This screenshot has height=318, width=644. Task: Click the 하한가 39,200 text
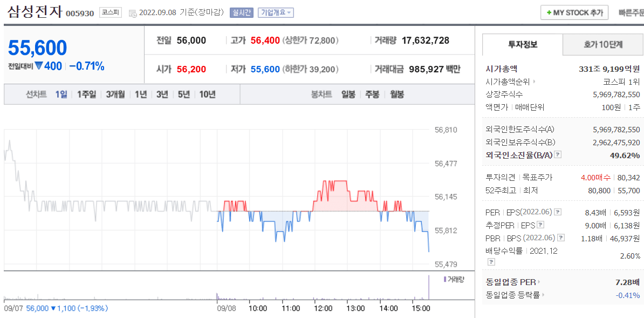311,69
